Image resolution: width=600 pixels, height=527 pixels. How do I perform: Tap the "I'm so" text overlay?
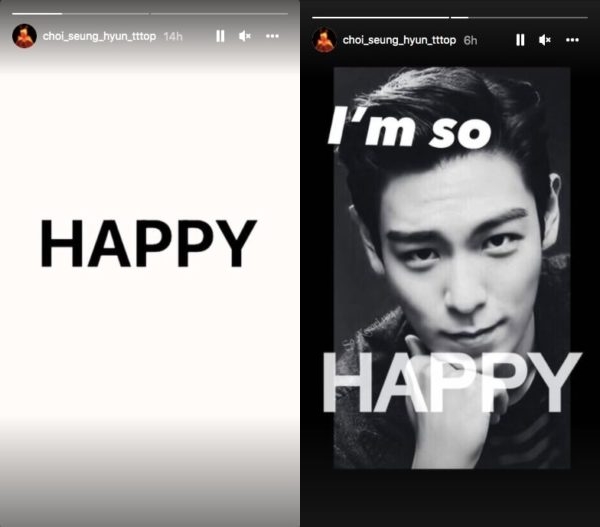click(x=409, y=127)
